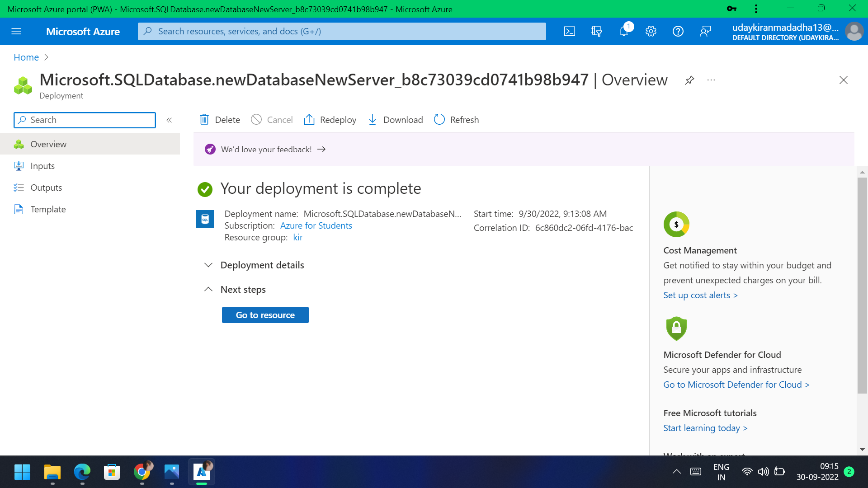The width and height of the screenshot is (868, 488).
Task: Pin the deployment overview to dashboard
Action: point(689,80)
